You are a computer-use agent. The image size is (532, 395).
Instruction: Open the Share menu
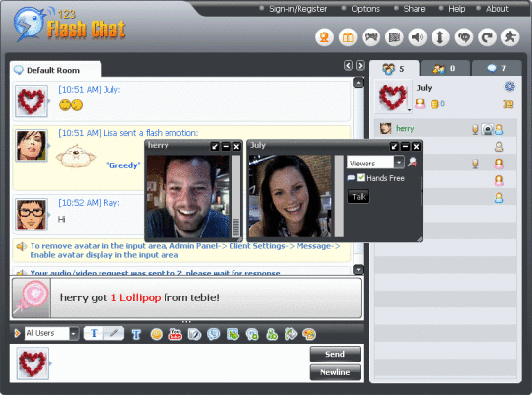click(414, 9)
